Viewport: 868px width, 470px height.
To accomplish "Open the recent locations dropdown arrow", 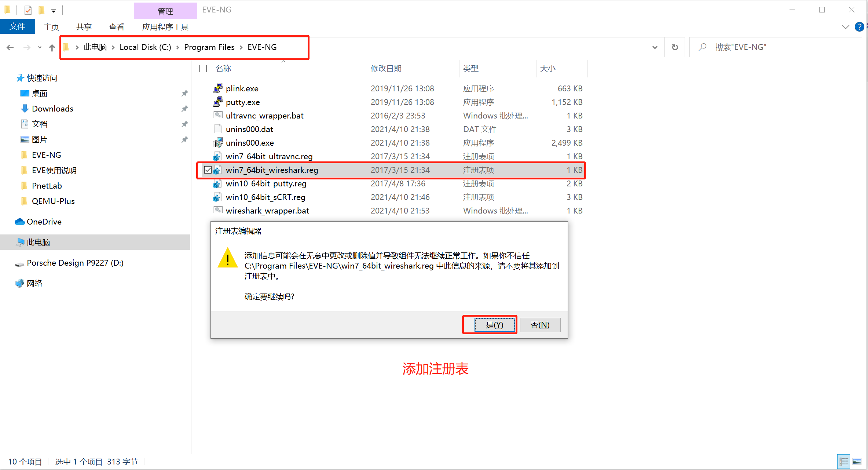I will (x=40, y=47).
